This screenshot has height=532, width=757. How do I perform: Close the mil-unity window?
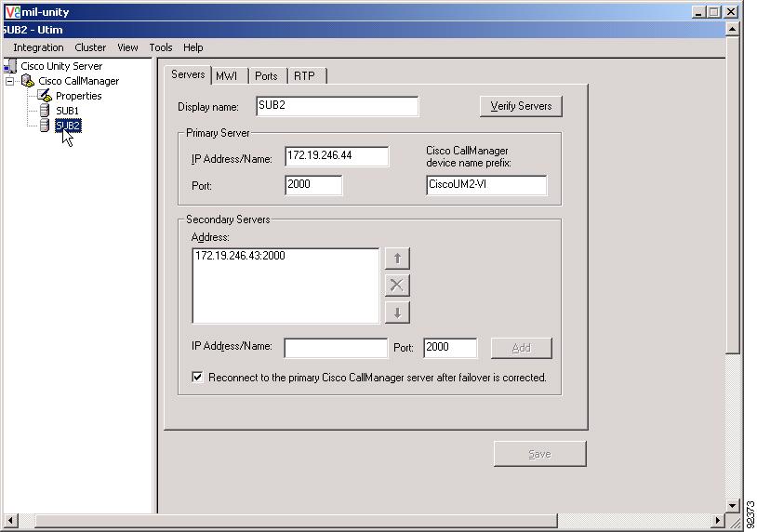click(x=731, y=12)
